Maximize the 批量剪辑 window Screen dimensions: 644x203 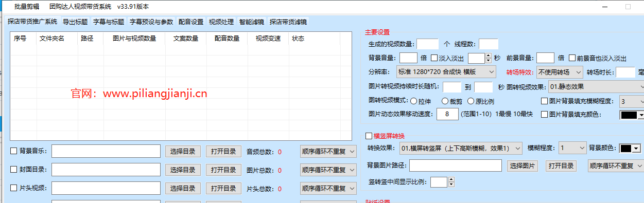[628, 7]
